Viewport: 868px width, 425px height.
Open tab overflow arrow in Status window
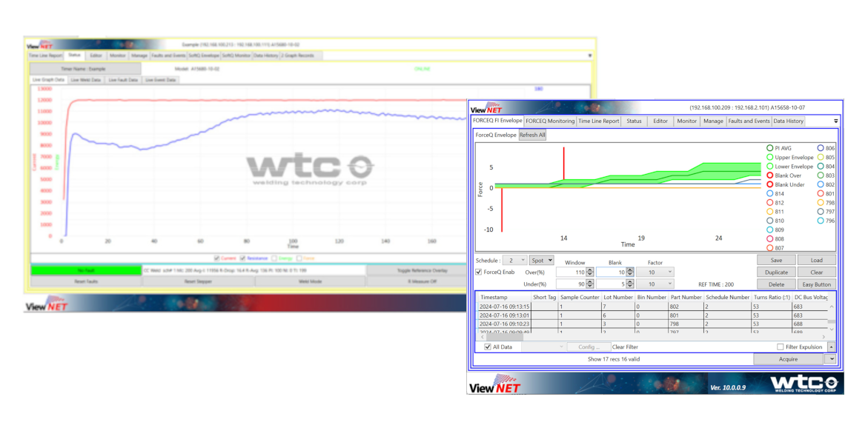[x=589, y=56]
